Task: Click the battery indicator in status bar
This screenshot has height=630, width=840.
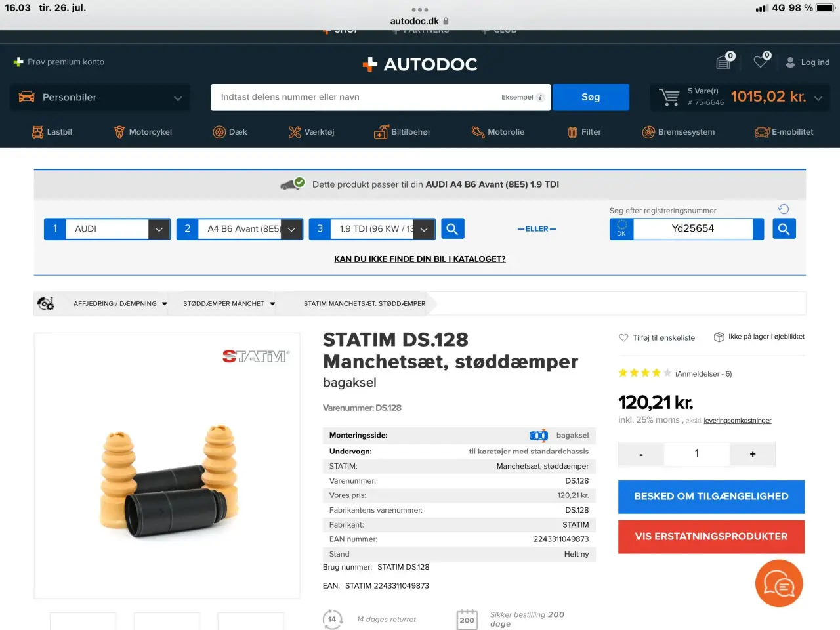Action: tap(825, 8)
